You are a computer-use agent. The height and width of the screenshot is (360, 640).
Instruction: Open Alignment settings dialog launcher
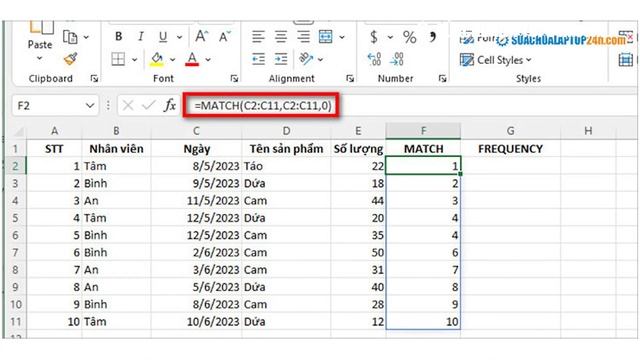tap(350, 78)
